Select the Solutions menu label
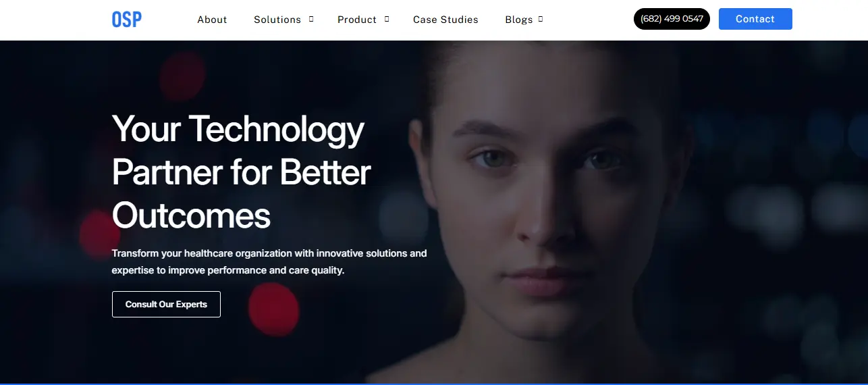The height and width of the screenshot is (385, 868). pyautogui.click(x=277, y=20)
